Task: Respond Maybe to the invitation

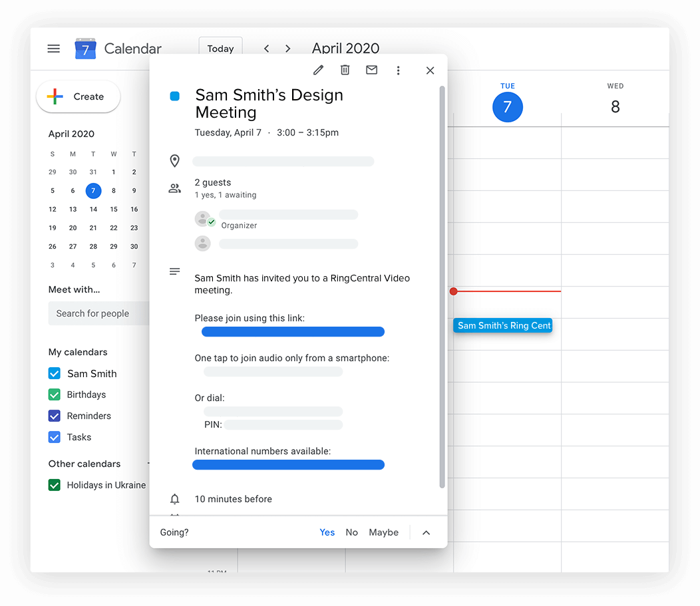Action: click(383, 533)
